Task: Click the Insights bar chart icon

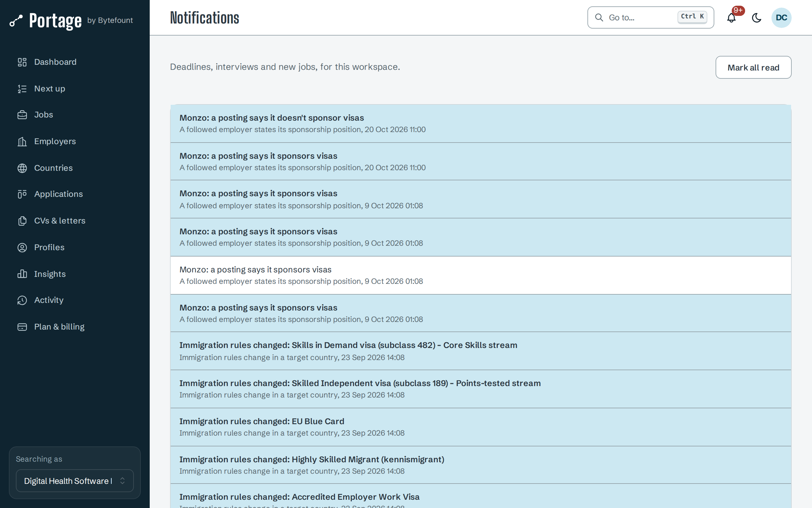Action: 22,274
